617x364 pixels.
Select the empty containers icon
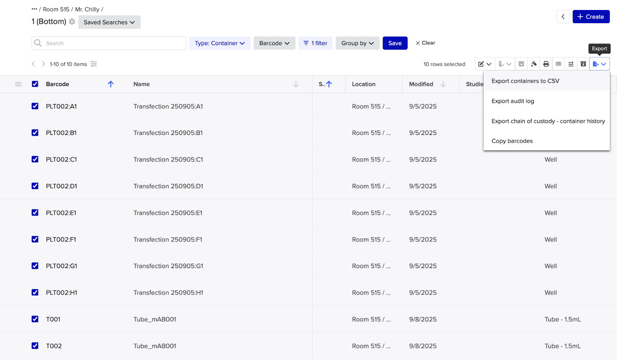coord(533,64)
